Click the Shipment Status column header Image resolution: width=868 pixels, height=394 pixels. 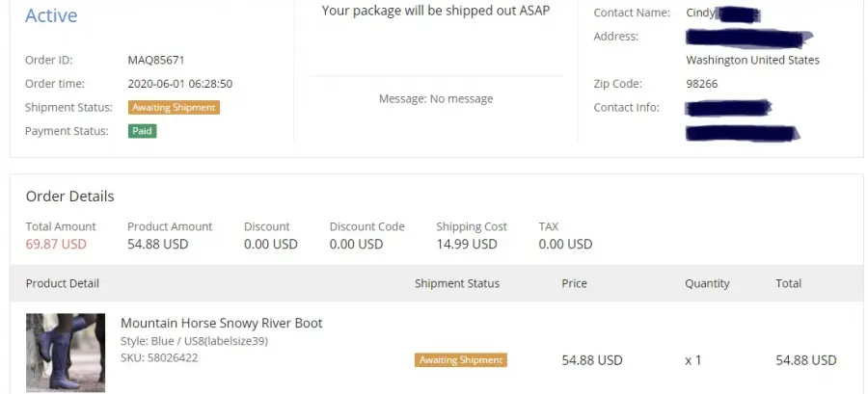pyautogui.click(x=457, y=283)
